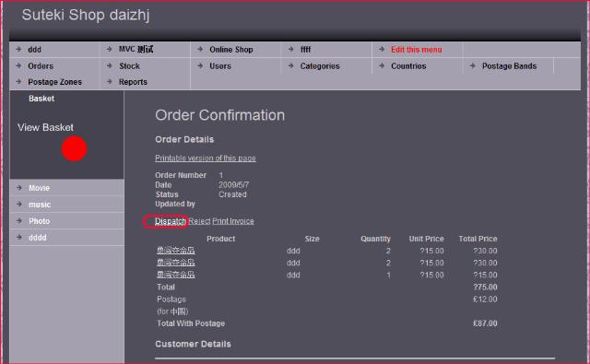
Task: Click the first product link in table
Action: click(176, 250)
